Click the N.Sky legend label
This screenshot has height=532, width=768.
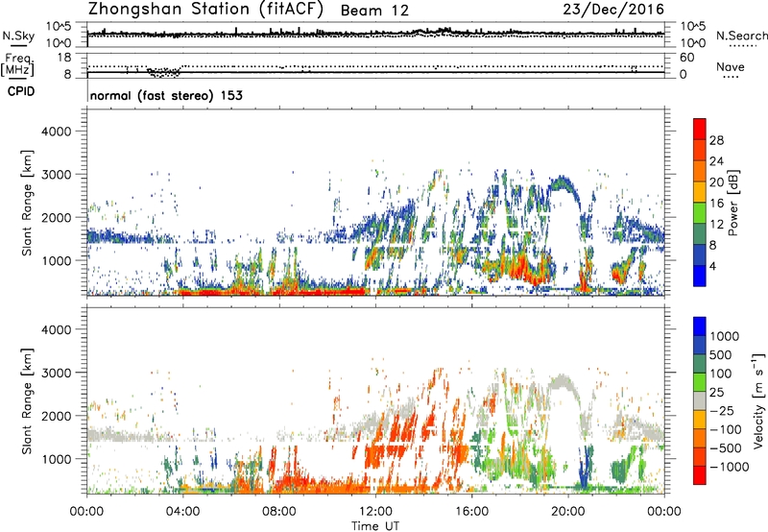pos(18,36)
